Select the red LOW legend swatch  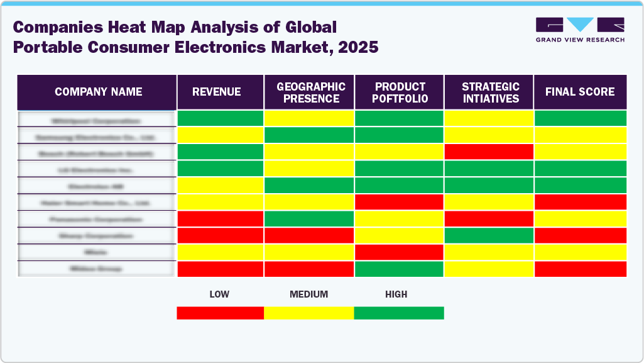pyautogui.click(x=220, y=312)
